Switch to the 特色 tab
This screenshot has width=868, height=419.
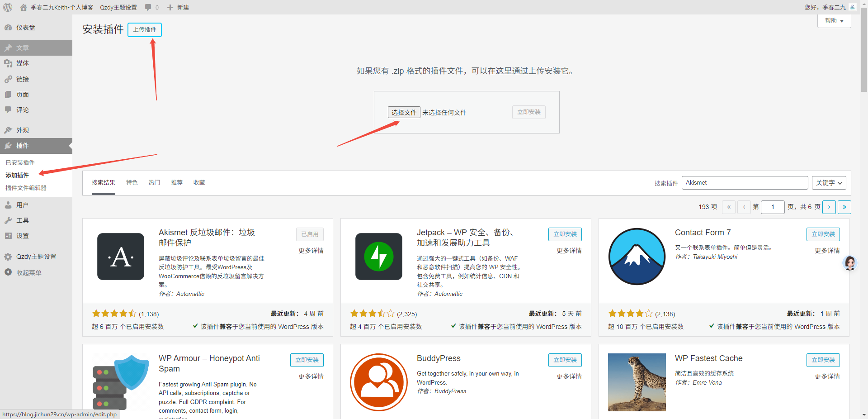pos(132,183)
